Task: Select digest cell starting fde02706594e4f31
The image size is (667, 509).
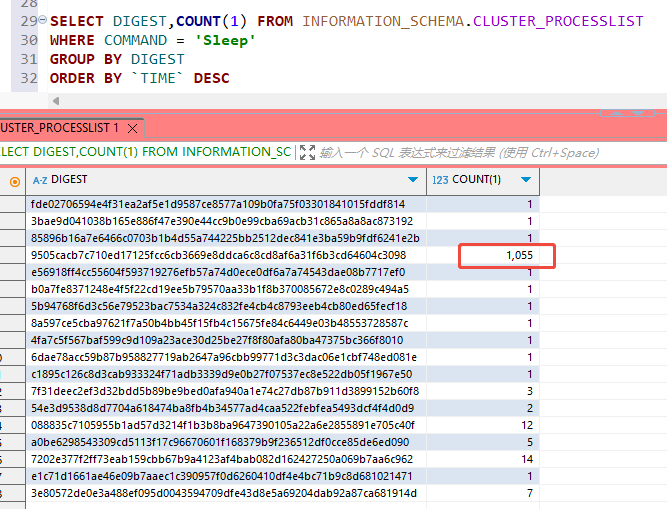Action: tap(226, 204)
